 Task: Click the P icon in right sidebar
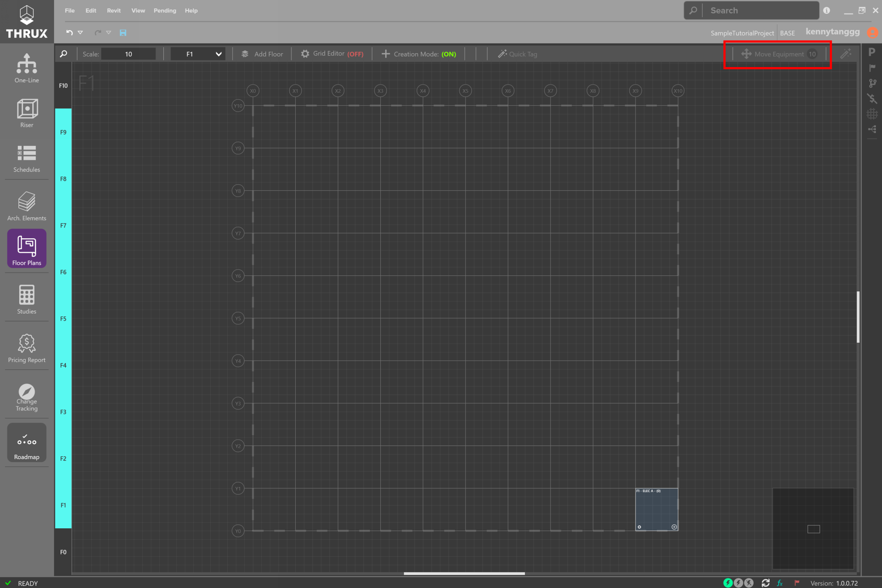tap(872, 52)
